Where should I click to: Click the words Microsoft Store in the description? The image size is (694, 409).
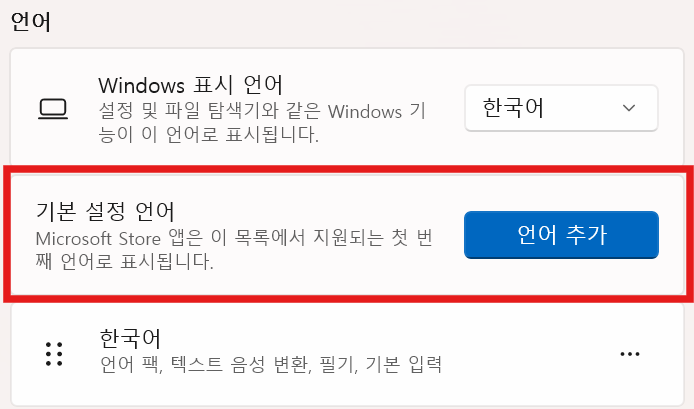(x=98, y=239)
